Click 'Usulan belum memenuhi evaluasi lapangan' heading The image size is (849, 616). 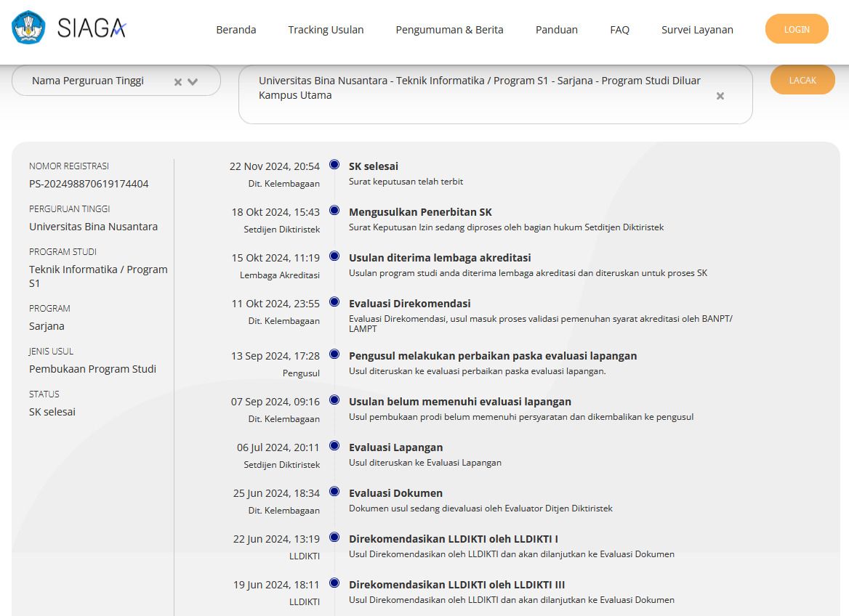[x=460, y=402]
